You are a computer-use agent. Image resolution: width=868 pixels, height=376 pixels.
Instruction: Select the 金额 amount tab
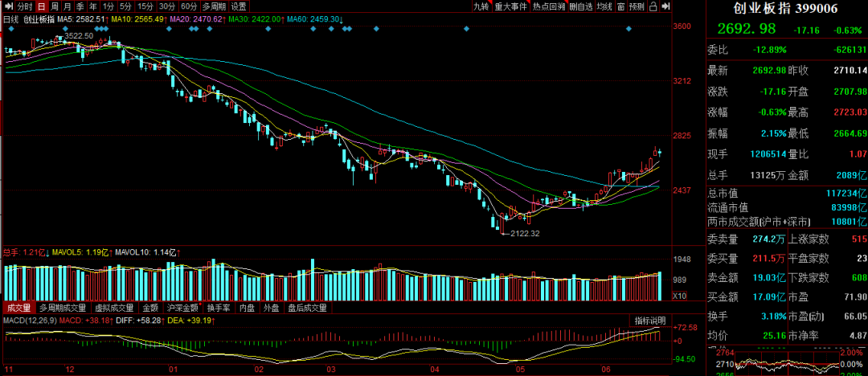coord(150,308)
